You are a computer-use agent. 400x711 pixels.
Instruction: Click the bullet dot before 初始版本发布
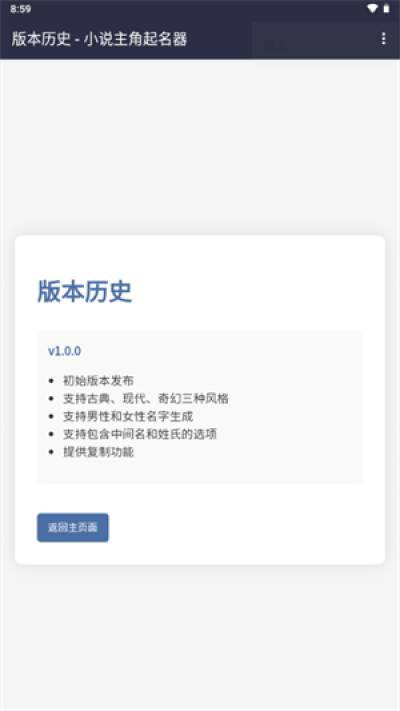52,381
